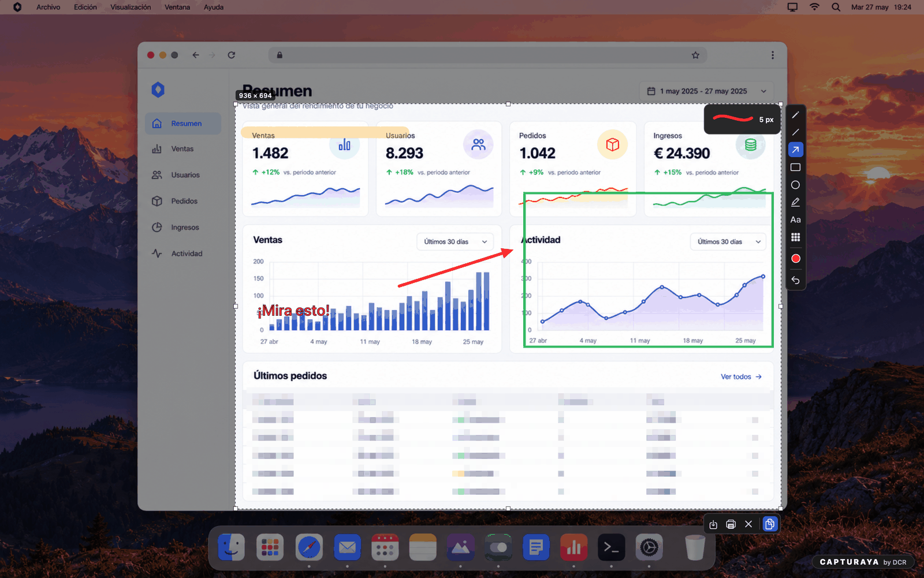Select the straight line tool

[795, 132]
